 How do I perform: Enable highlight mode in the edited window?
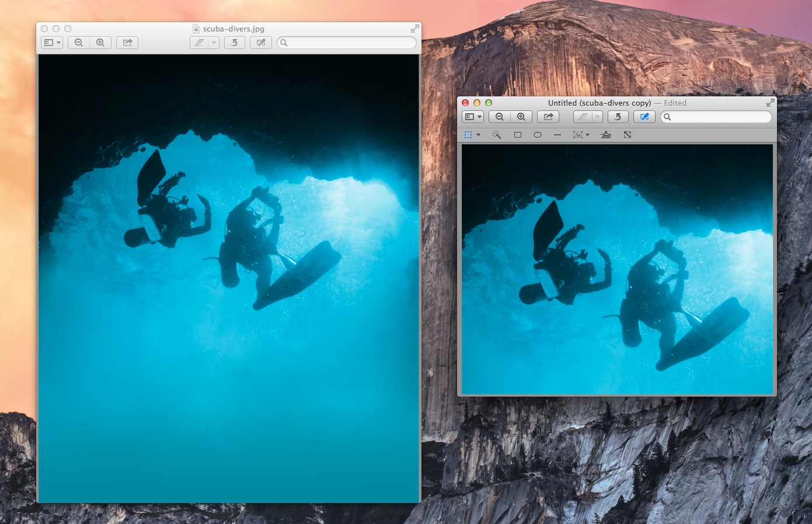coord(583,117)
